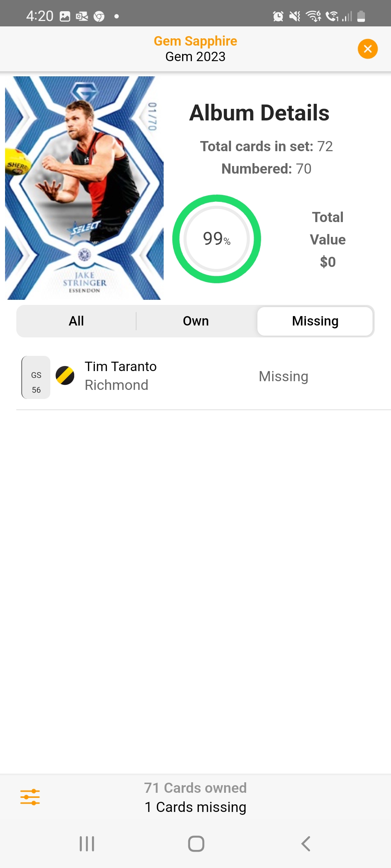Open the Jake Stringer card image
The height and width of the screenshot is (868, 391).
(84, 188)
